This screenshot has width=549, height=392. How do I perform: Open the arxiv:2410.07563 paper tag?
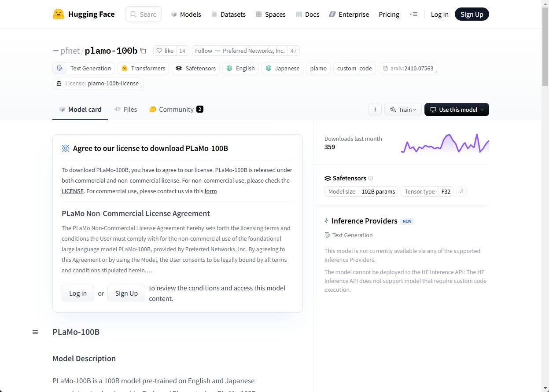pyautogui.click(x=408, y=68)
